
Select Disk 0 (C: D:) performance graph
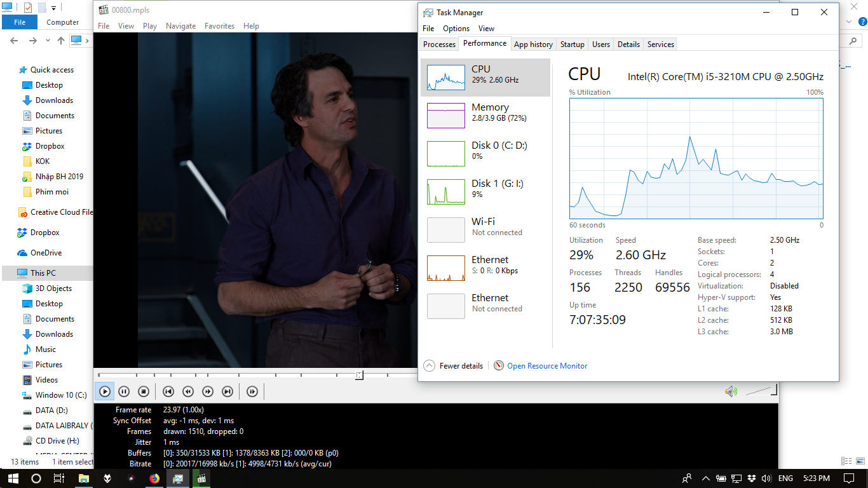[485, 154]
